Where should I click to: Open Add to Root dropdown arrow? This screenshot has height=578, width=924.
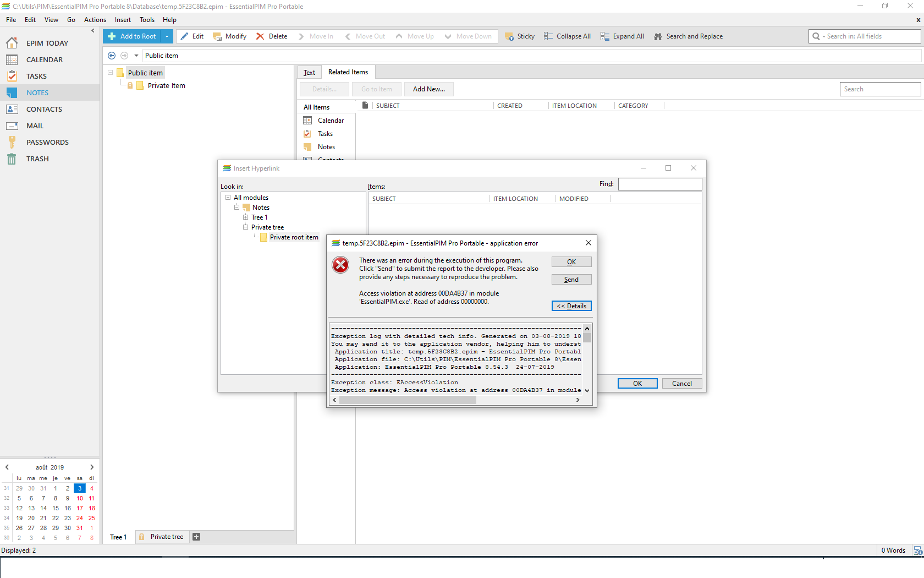click(167, 36)
